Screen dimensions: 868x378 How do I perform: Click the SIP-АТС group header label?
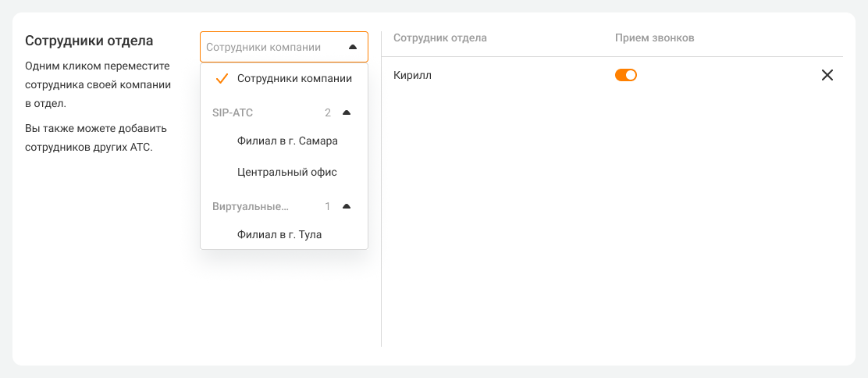coord(233,112)
